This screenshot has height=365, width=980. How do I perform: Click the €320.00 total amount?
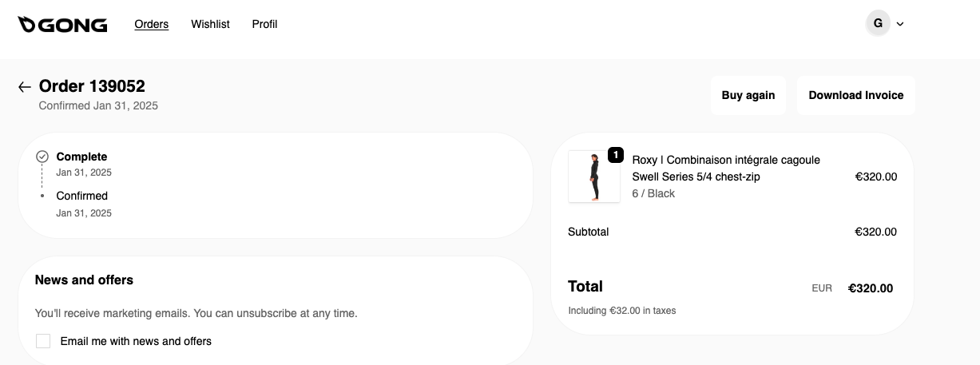pyautogui.click(x=870, y=288)
